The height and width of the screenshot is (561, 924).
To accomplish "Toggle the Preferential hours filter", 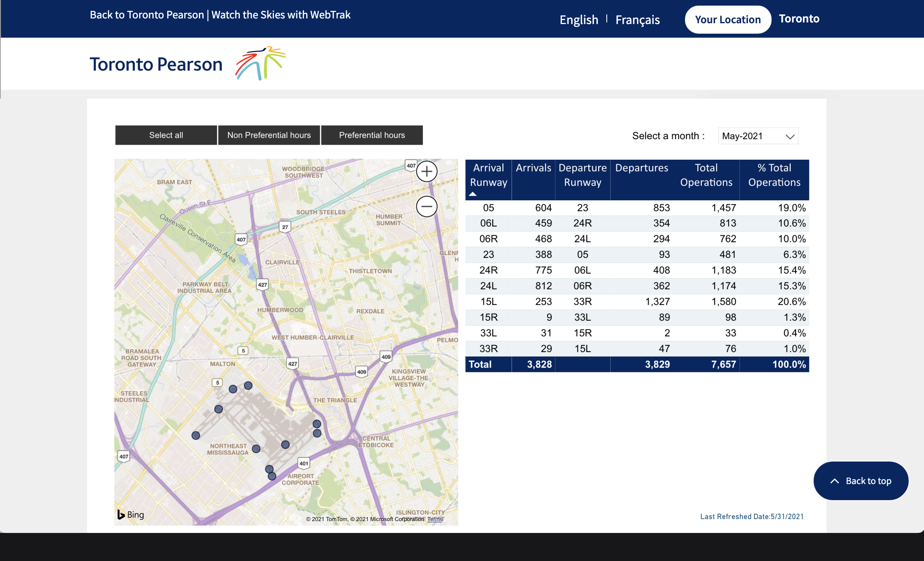I will 372,135.
